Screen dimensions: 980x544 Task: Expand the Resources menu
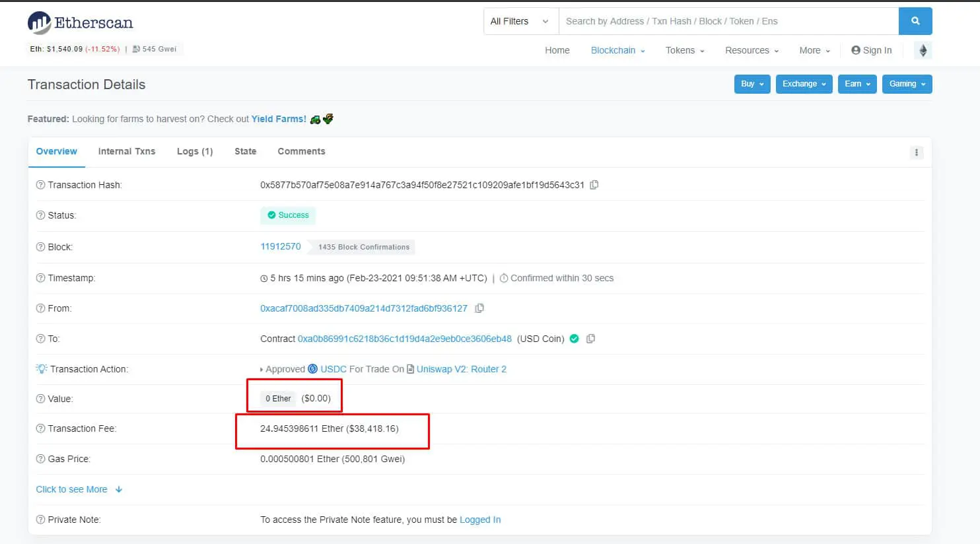point(752,50)
